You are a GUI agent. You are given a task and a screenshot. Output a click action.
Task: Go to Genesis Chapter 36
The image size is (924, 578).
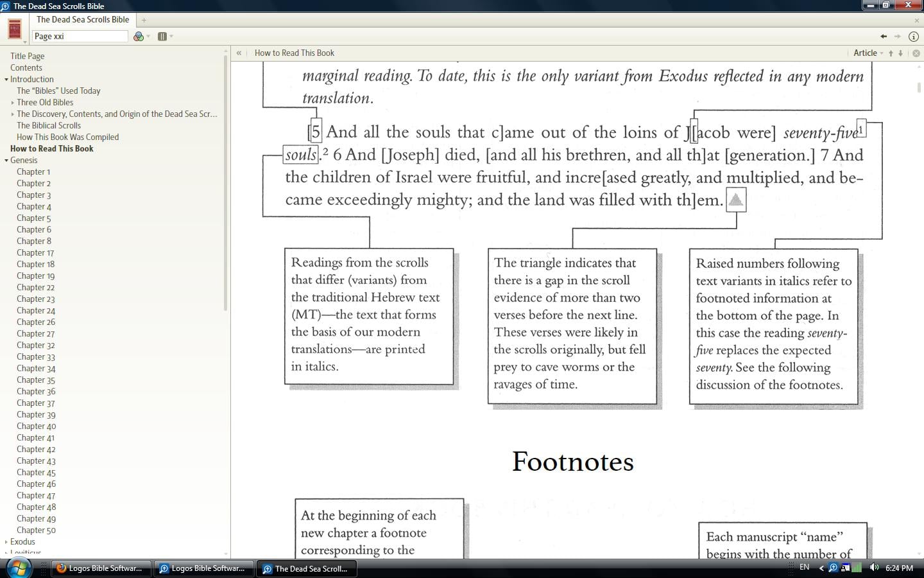(x=36, y=392)
